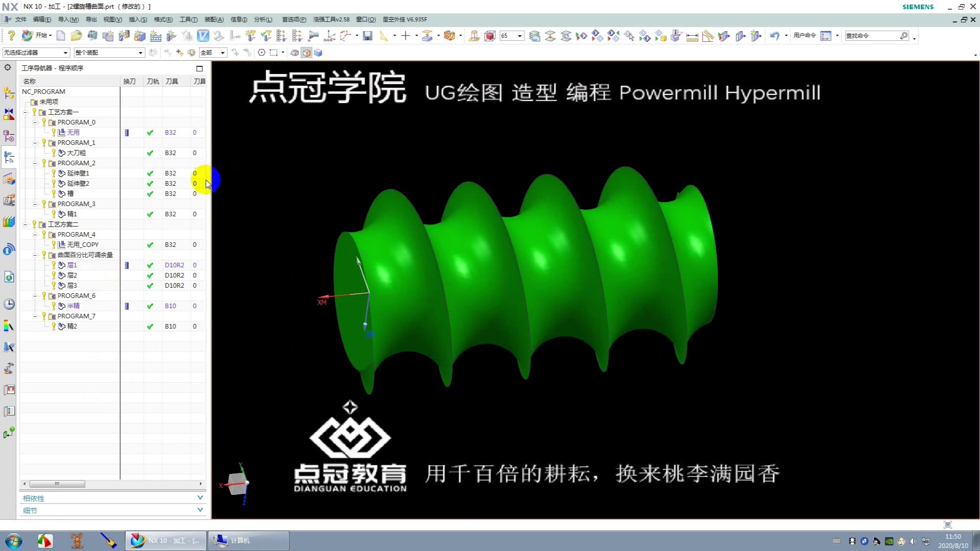The height and width of the screenshot is (551, 980).
Task: Open the 分析(L) menu
Action: pyautogui.click(x=262, y=19)
